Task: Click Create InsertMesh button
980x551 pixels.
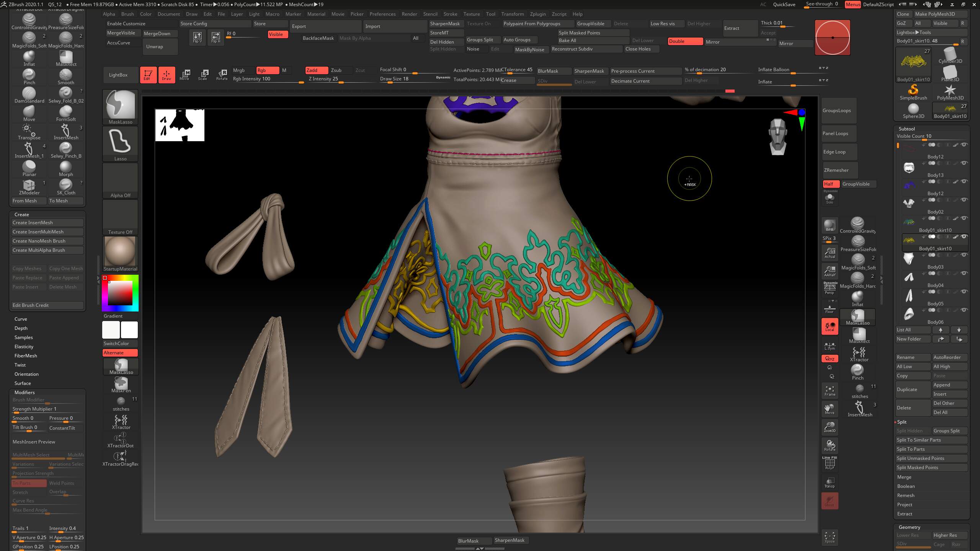Action: pos(47,223)
